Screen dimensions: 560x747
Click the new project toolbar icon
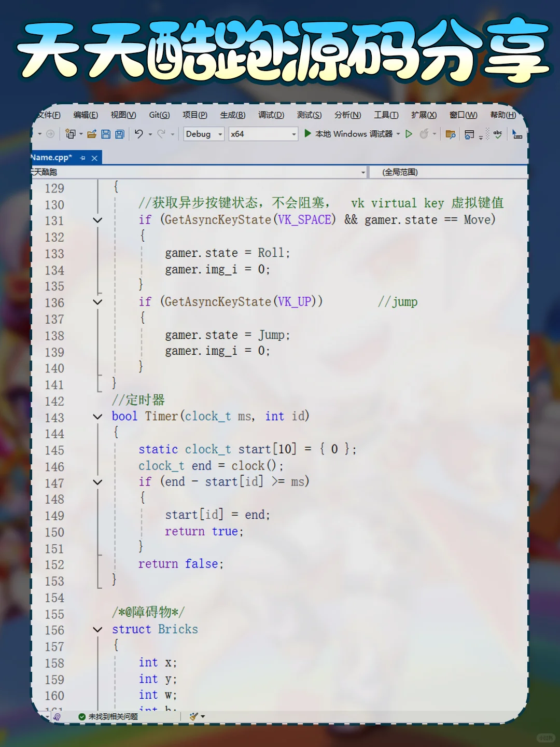click(x=70, y=134)
